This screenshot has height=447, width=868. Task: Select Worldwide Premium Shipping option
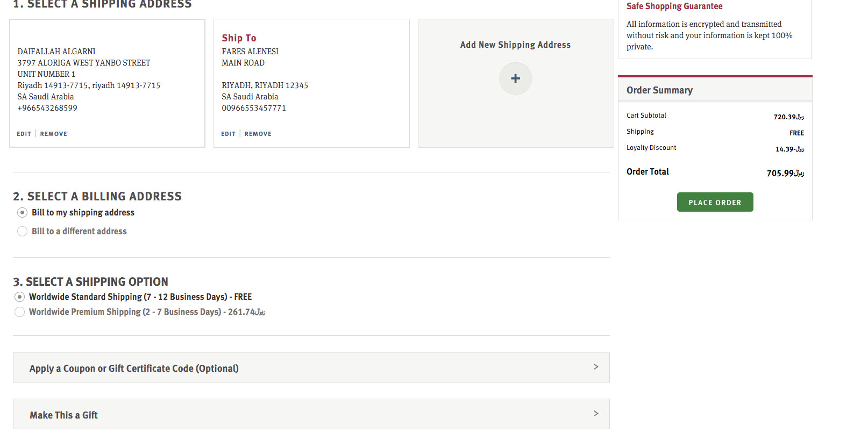20,312
